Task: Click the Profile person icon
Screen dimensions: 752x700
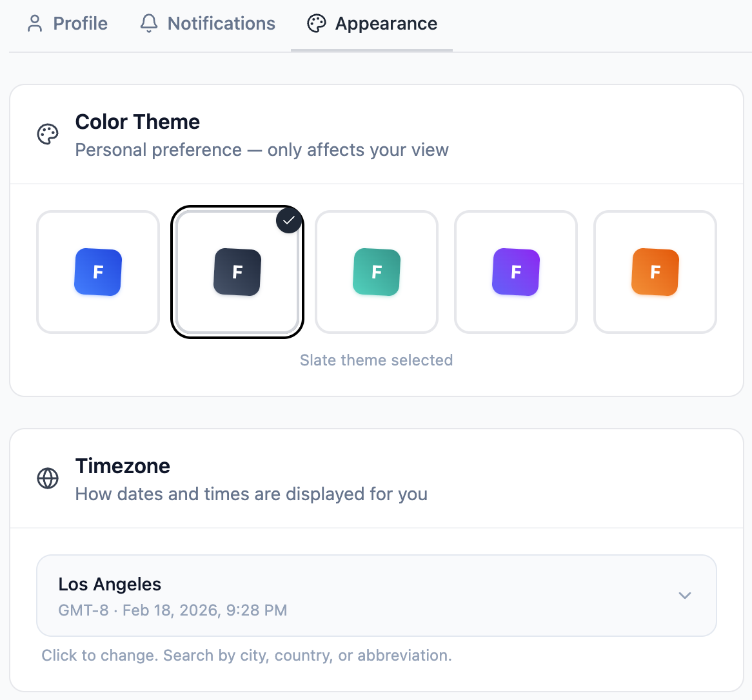Action: click(x=34, y=23)
